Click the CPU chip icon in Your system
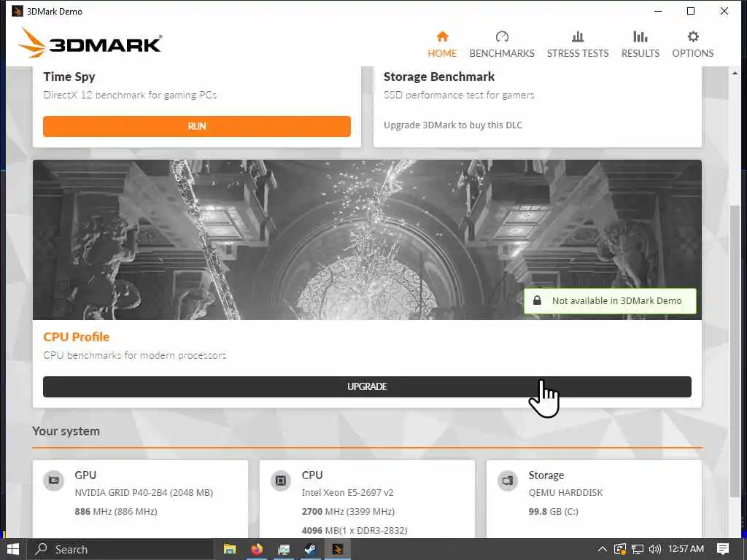The height and width of the screenshot is (560, 747). [x=281, y=481]
